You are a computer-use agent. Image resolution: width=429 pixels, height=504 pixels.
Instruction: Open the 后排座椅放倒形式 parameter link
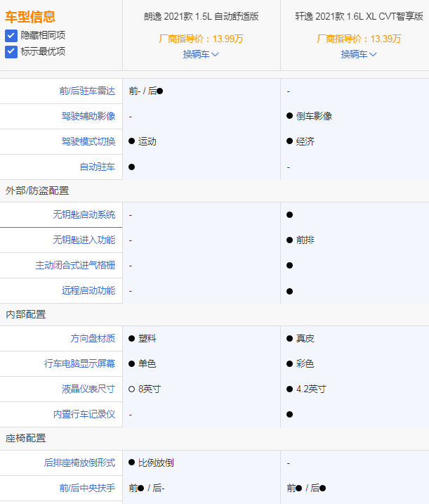(79, 463)
